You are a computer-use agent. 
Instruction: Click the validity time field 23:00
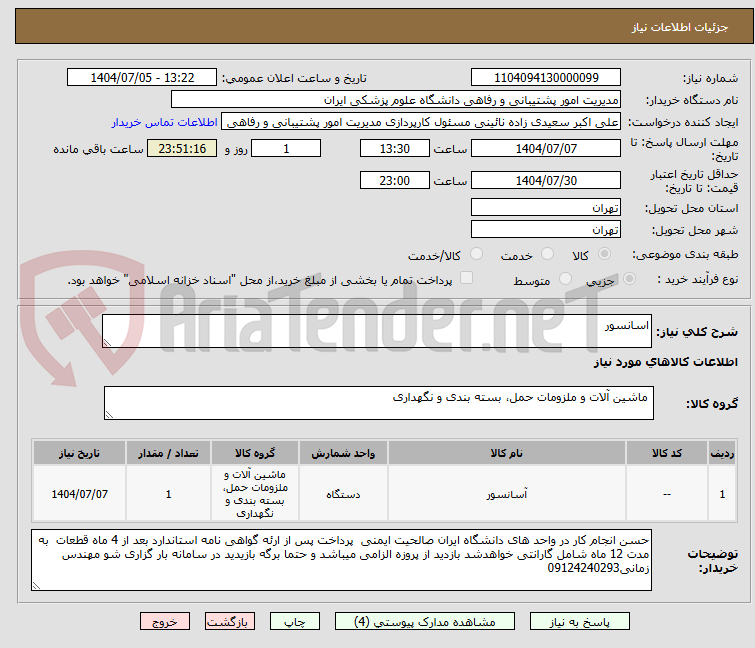click(x=395, y=181)
